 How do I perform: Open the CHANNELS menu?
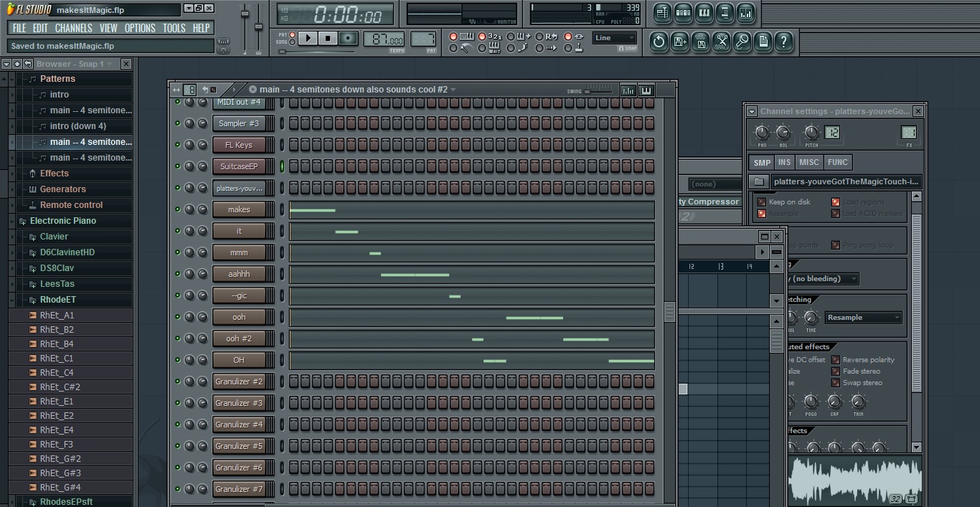[74, 28]
